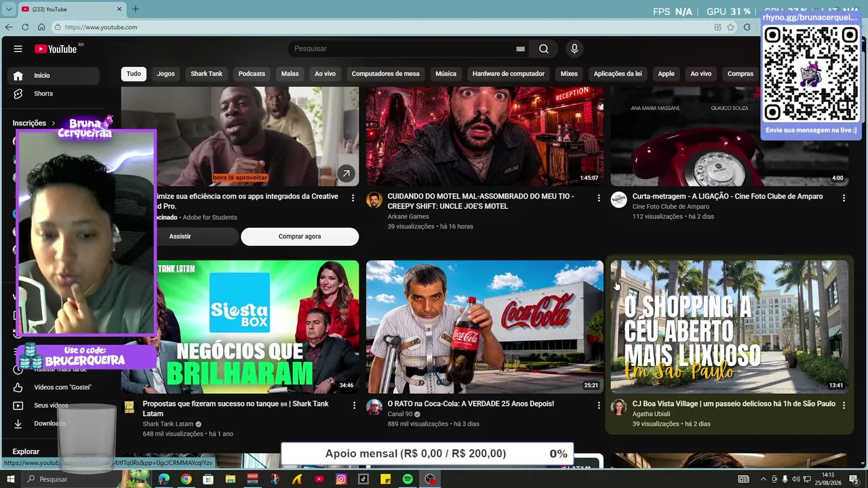Open the Arkane Games channel name link
The width and height of the screenshot is (868, 488).
click(408, 217)
